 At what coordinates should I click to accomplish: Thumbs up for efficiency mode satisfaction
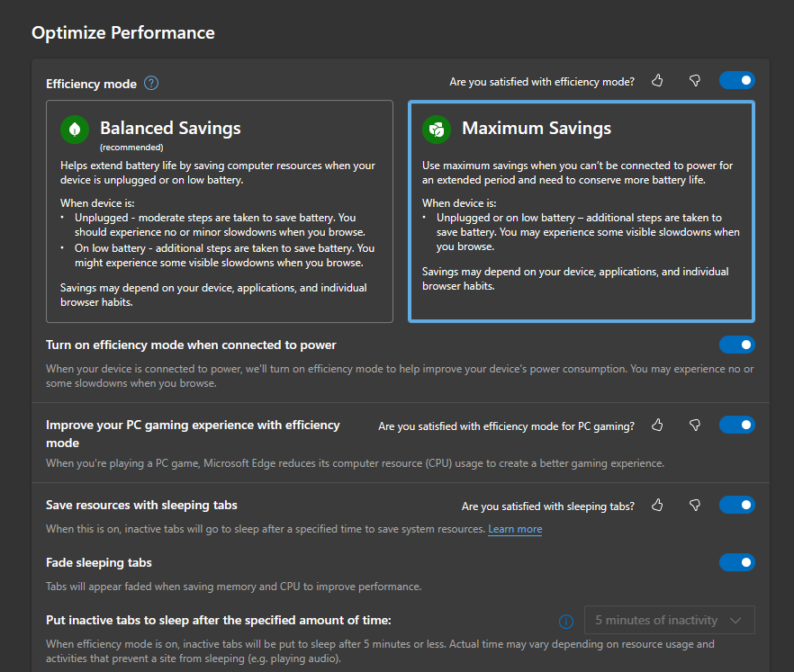(657, 81)
